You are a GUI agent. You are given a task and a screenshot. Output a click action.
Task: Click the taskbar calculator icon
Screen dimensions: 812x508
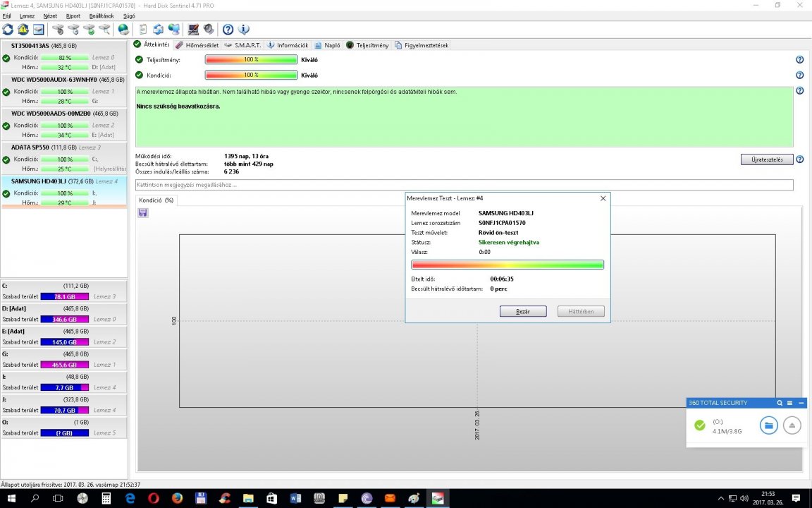(106, 499)
